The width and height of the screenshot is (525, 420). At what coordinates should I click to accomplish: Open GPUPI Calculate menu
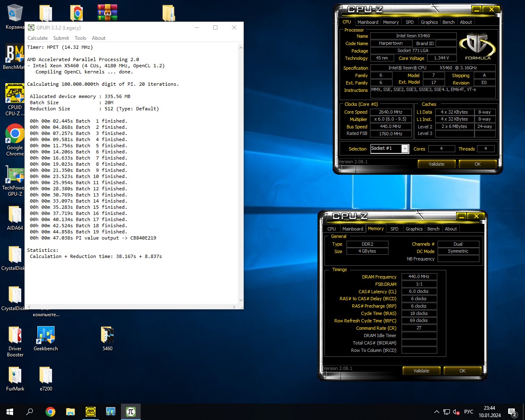(37, 38)
